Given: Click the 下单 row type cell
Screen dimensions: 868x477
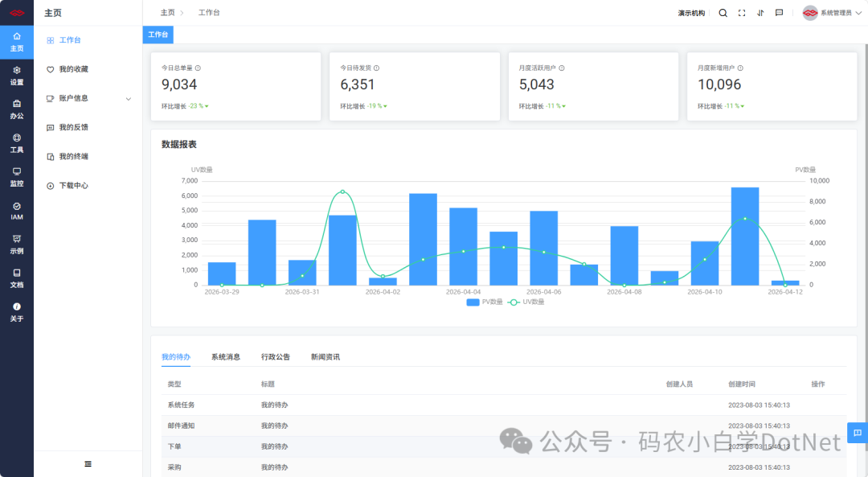Looking at the screenshot, I should 174,446.
